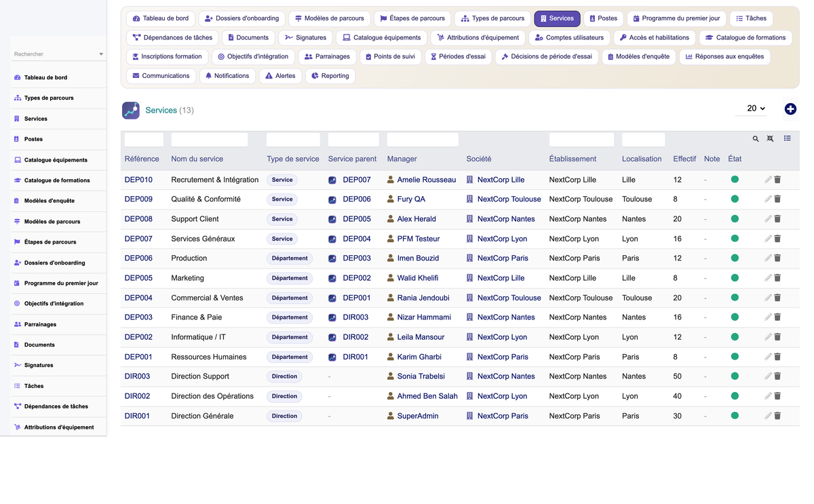Click the green status dot for DEP008
The width and height of the screenshot is (814, 504).
tap(735, 219)
